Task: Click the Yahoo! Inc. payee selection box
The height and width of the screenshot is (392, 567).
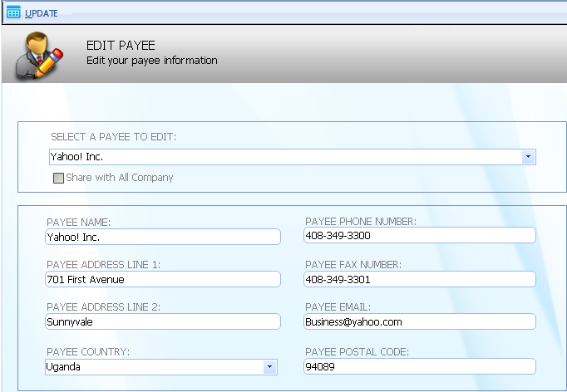Action: coord(283,156)
